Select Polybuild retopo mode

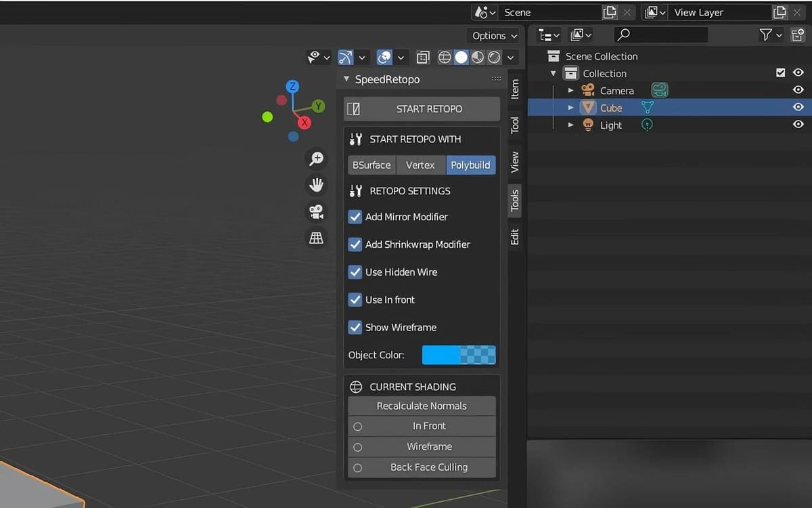(470, 165)
